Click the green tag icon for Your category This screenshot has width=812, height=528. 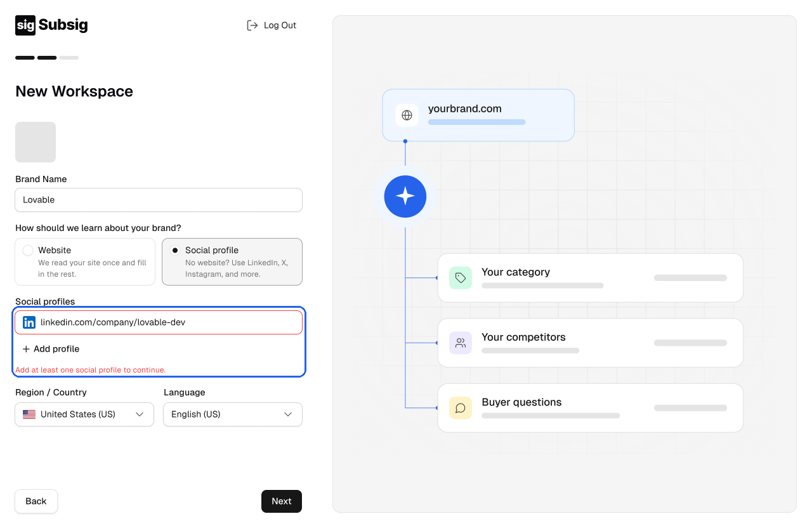tap(461, 278)
